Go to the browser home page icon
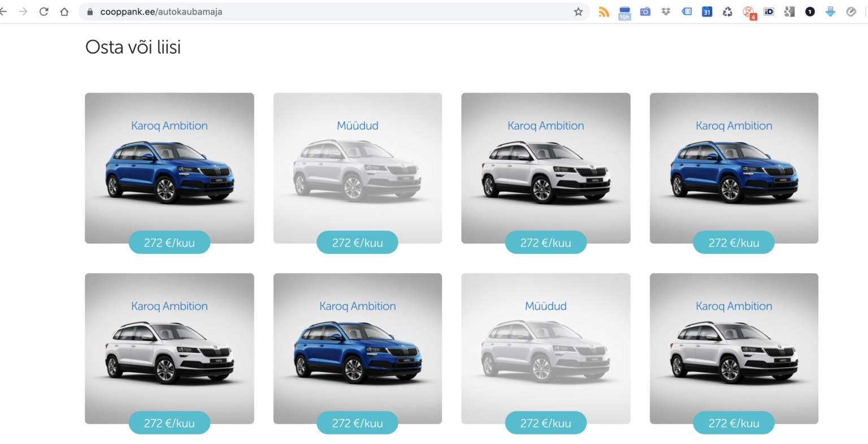This screenshot has width=868, height=444. [64, 12]
